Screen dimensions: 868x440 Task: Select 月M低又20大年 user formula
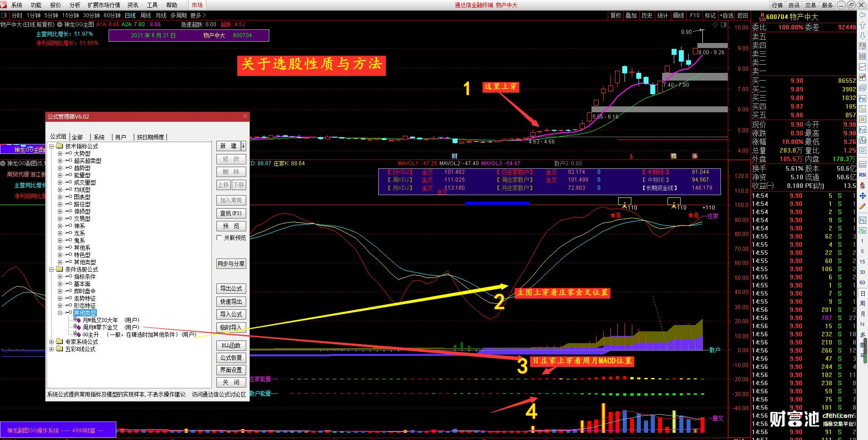pos(111,320)
